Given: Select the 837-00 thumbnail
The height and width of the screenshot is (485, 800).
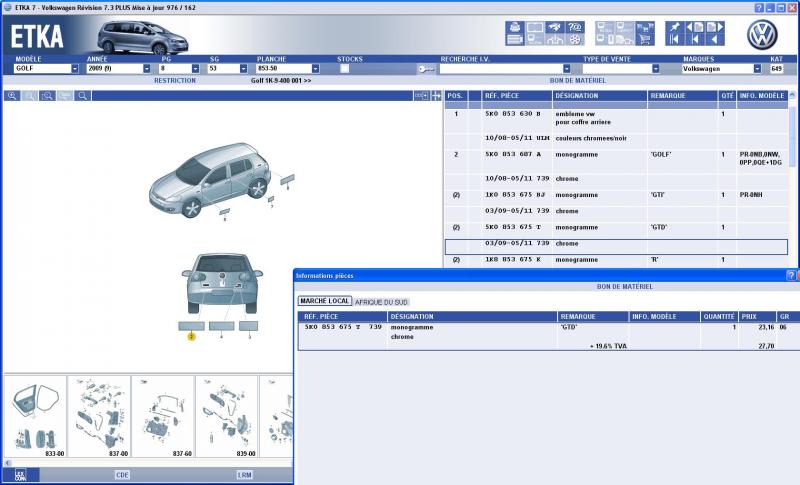Looking at the screenshot, I should [x=99, y=417].
